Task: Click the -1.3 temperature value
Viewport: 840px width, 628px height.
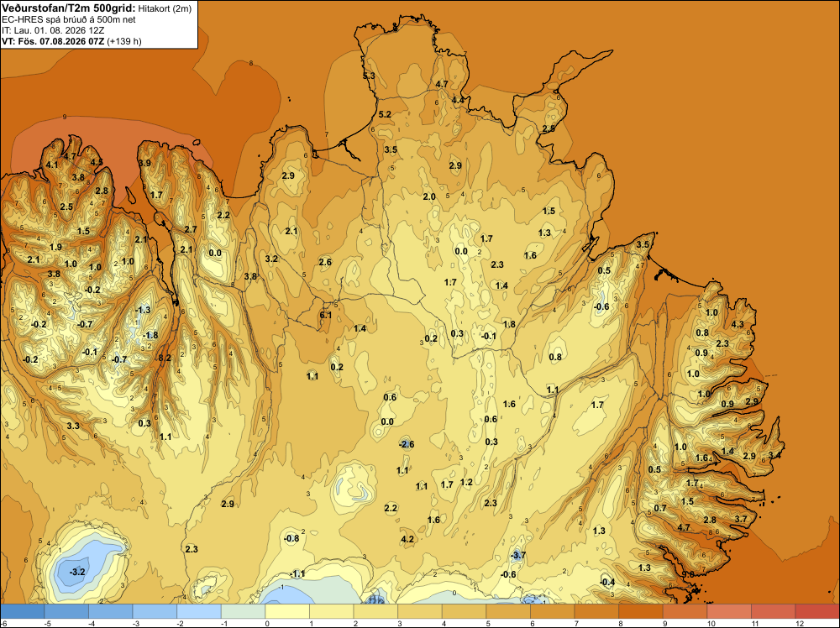Action: [x=143, y=310]
